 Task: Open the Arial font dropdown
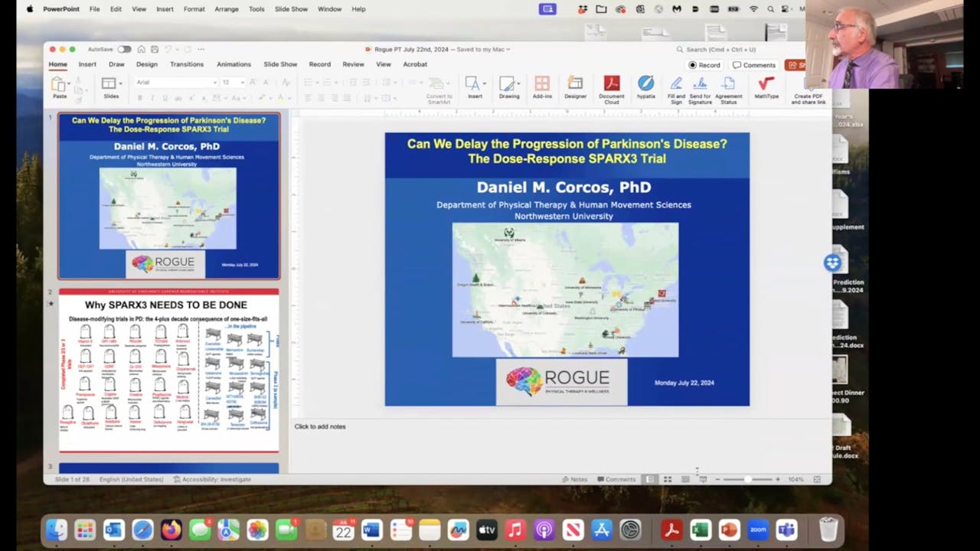[x=214, y=82]
